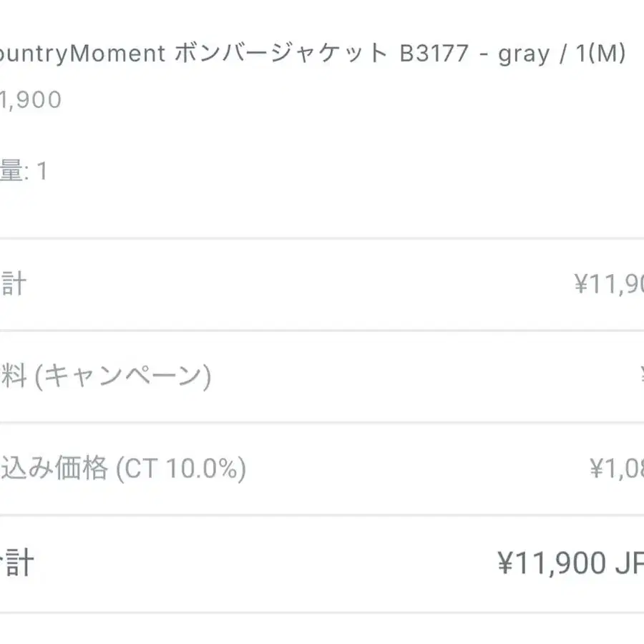Click the quantity value 1
The height and width of the screenshot is (644, 644).
pyautogui.click(x=41, y=172)
